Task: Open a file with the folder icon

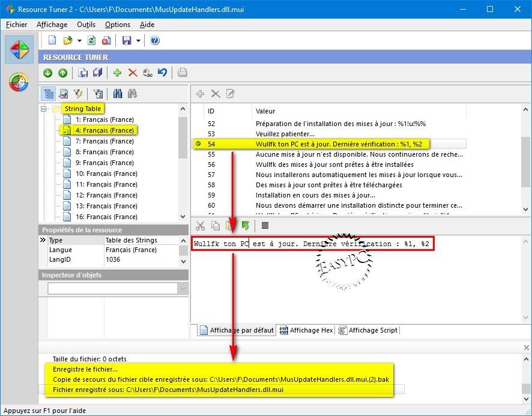Action: point(68,40)
